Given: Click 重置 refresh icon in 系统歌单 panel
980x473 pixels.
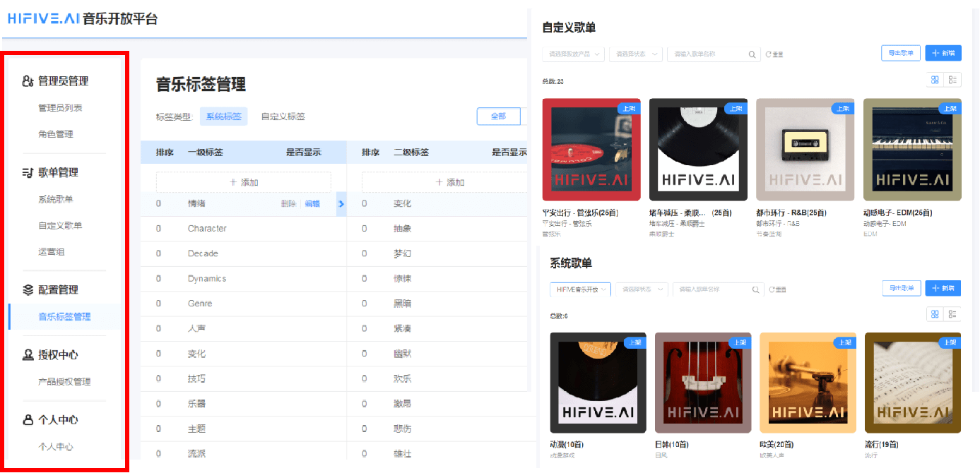Looking at the screenshot, I should 772,289.
